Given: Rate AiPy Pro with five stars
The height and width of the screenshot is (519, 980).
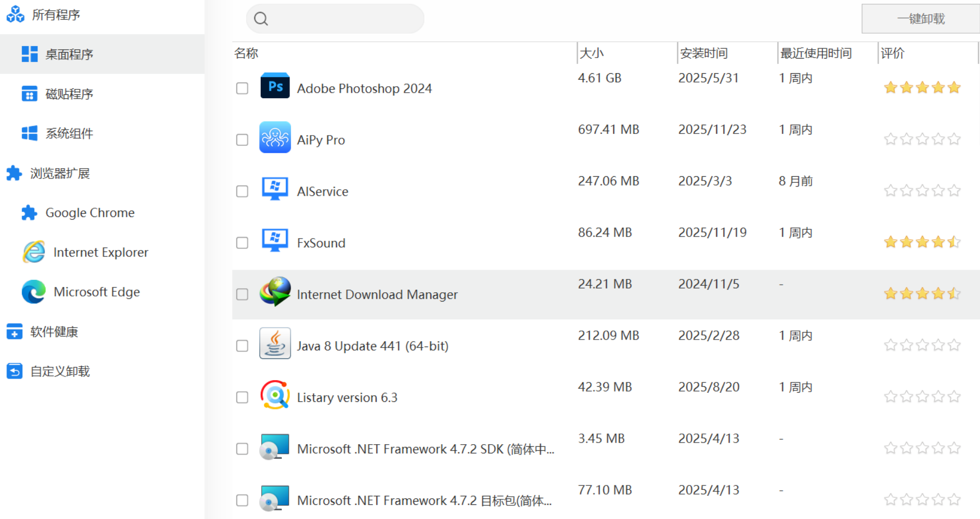Looking at the screenshot, I should click(955, 139).
